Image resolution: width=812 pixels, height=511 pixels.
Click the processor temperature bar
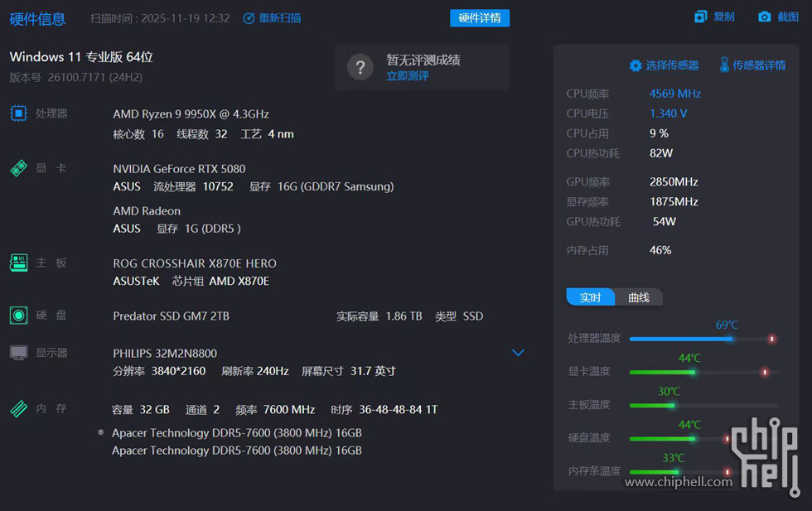[x=701, y=339]
